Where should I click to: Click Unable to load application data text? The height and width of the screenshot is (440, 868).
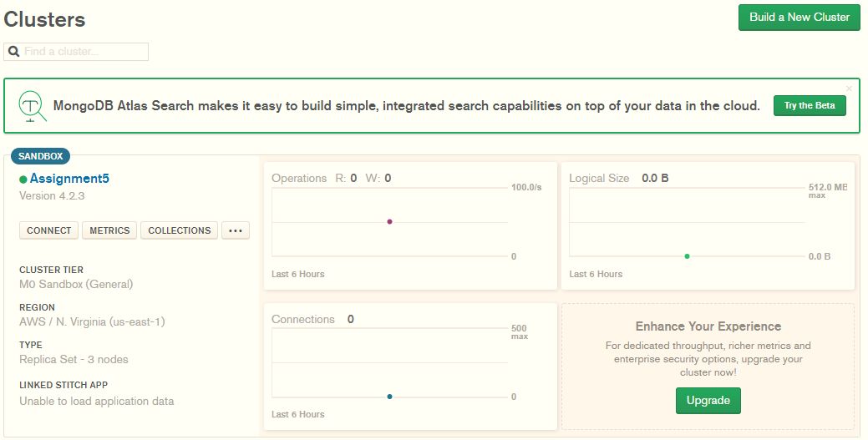tap(96, 402)
